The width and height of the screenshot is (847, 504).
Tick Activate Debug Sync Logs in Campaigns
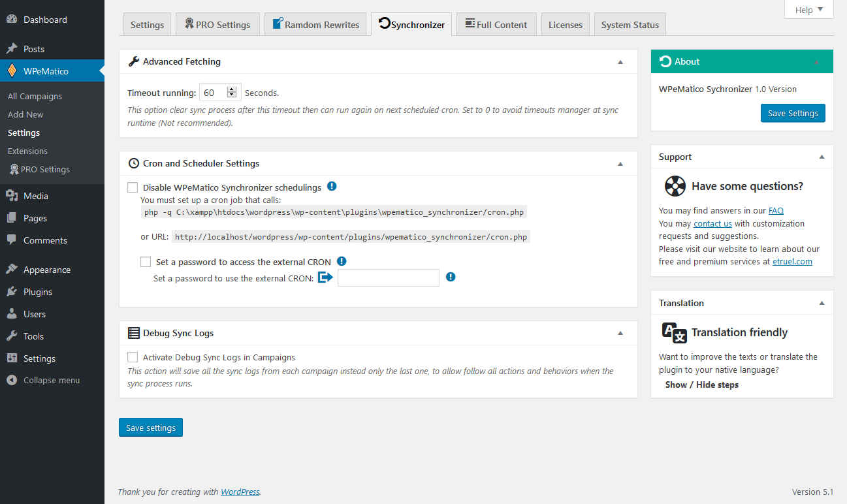133,357
